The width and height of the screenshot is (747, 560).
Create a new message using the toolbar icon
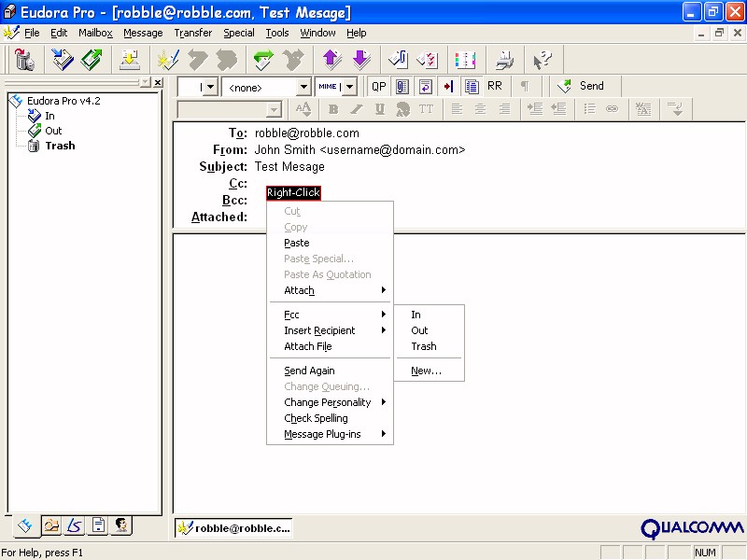(168, 60)
